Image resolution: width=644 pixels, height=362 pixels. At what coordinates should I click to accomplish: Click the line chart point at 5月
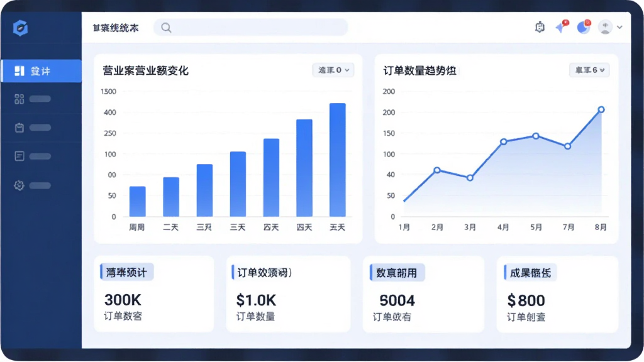click(536, 136)
